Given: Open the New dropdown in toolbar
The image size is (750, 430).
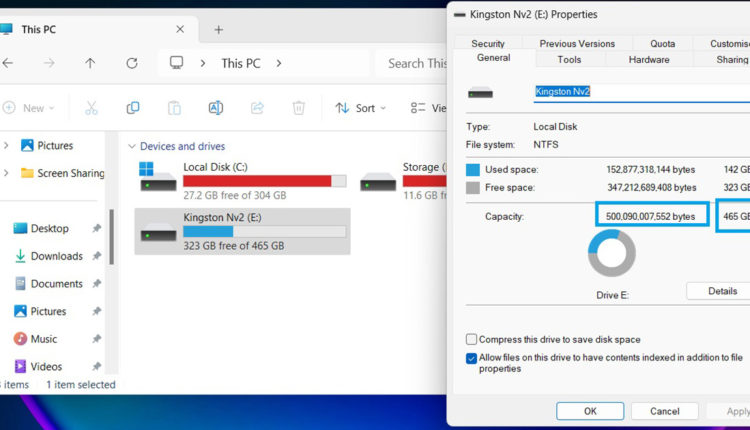Looking at the screenshot, I should click(30, 108).
